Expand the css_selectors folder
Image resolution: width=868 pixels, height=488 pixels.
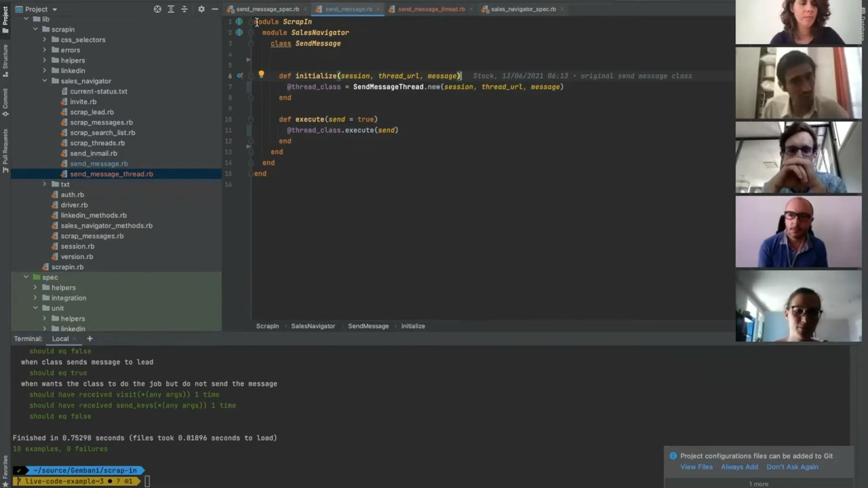pyautogui.click(x=45, y=40)
